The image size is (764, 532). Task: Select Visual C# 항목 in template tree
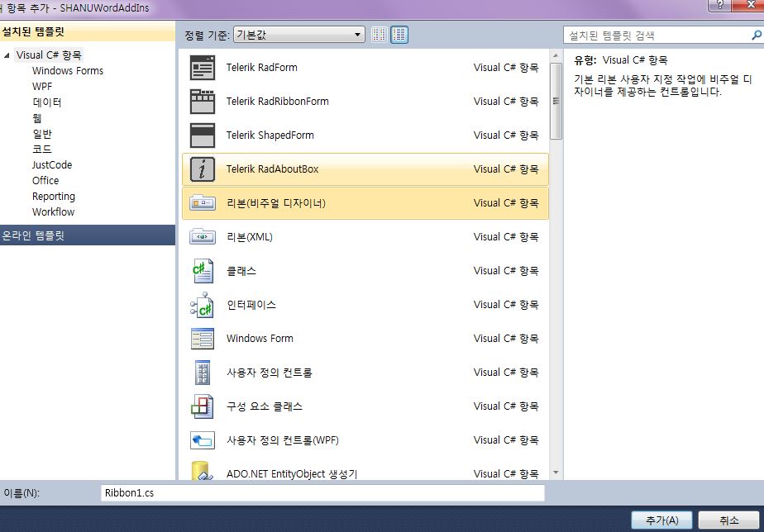pos(49,55)
